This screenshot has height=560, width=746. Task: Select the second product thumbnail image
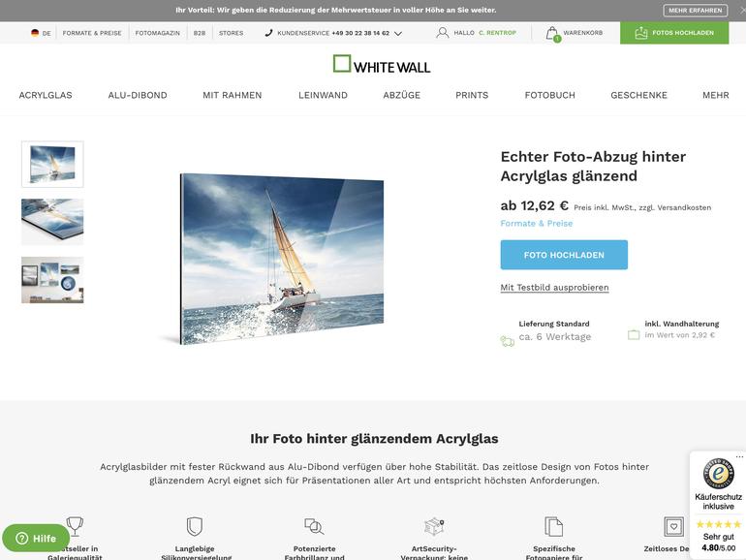(52, 222)
